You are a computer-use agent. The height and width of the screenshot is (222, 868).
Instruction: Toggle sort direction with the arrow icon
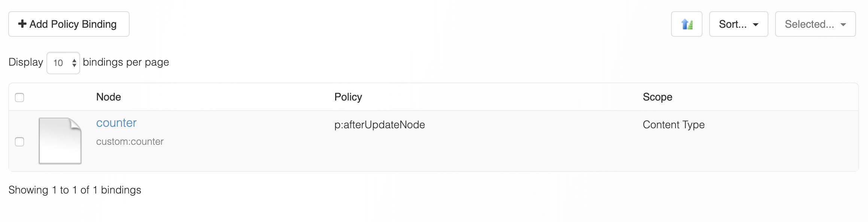click(686, 24)
